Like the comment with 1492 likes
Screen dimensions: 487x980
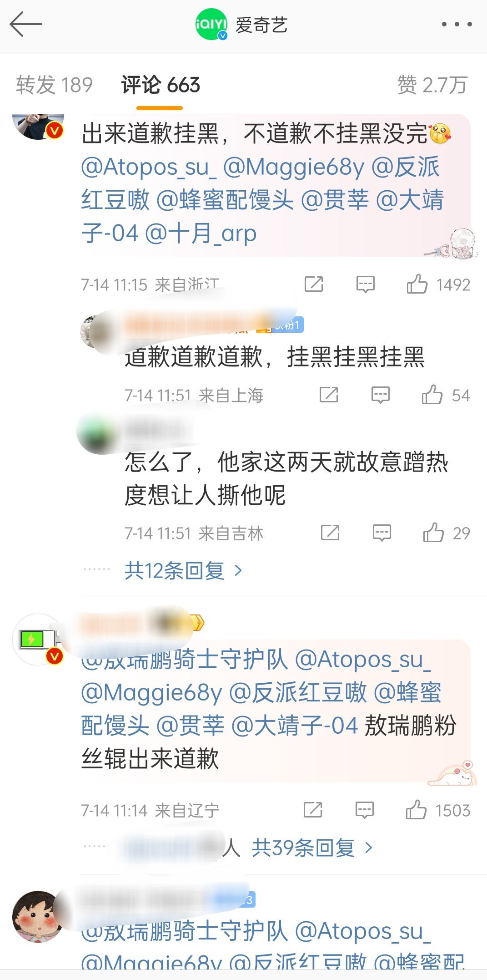pos(417,284)
